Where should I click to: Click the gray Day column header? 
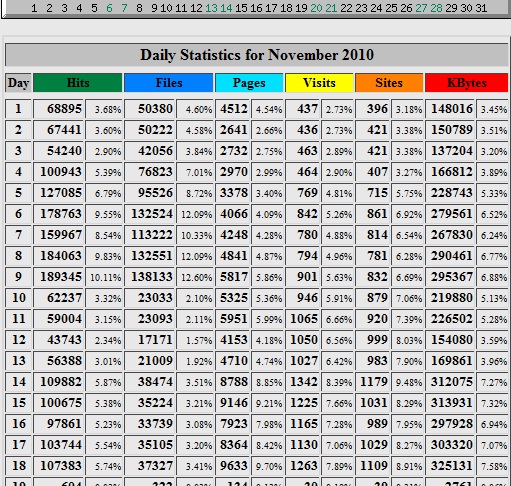[x=18, y=83]
